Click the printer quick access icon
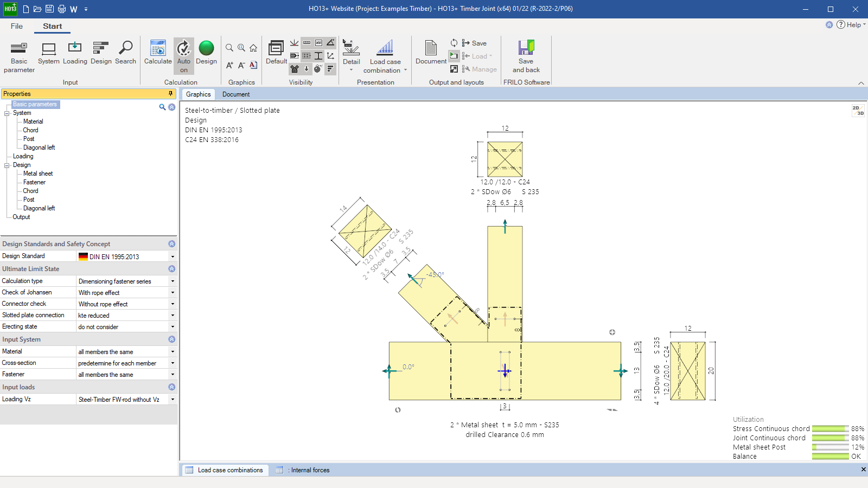The height and width of the screenshot is (488, 868). coord(61,9)
